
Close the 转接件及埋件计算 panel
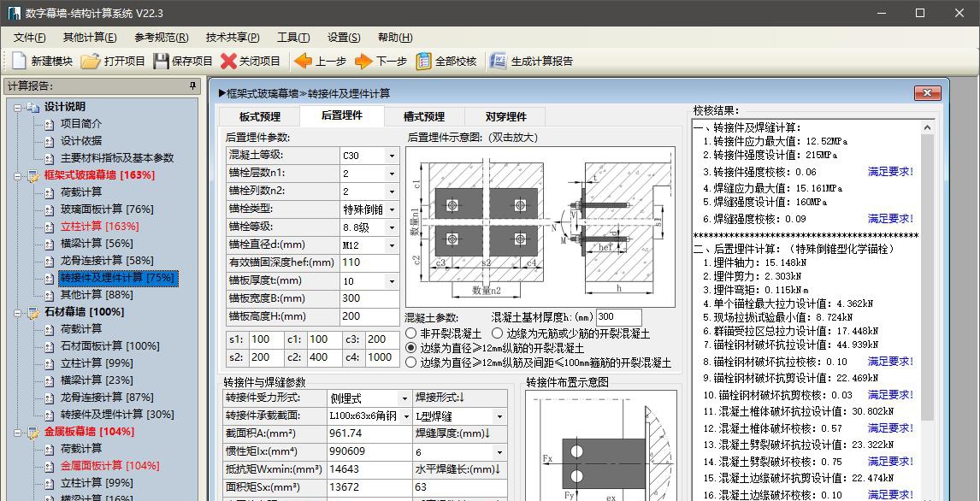click(x=927, y=92)
